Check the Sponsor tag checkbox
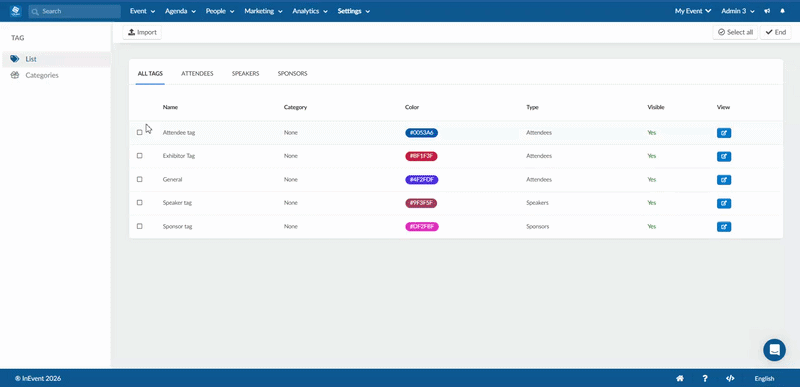 (x=140, y=226)
